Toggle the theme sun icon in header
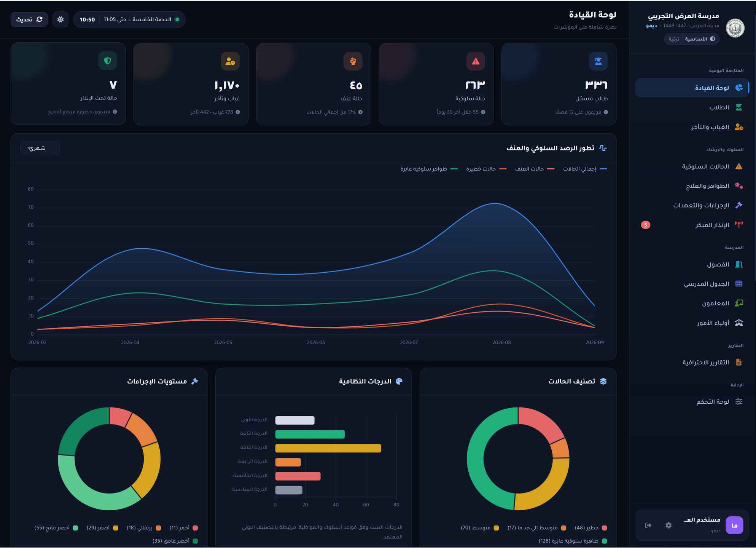Screen dimensions: 756x548 point(60,19)
